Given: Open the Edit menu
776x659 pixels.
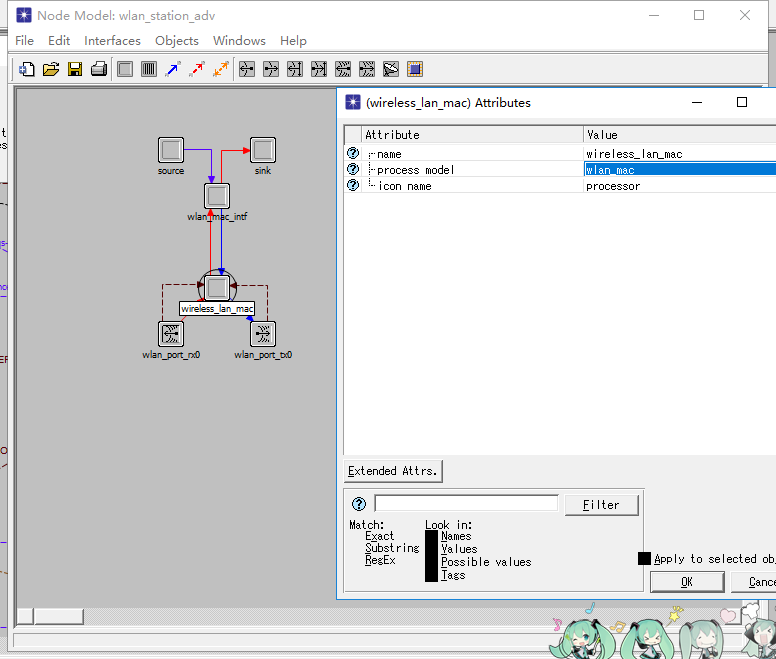Looking at the screenshot, I should pyautogui.click(x=59, y=41).
